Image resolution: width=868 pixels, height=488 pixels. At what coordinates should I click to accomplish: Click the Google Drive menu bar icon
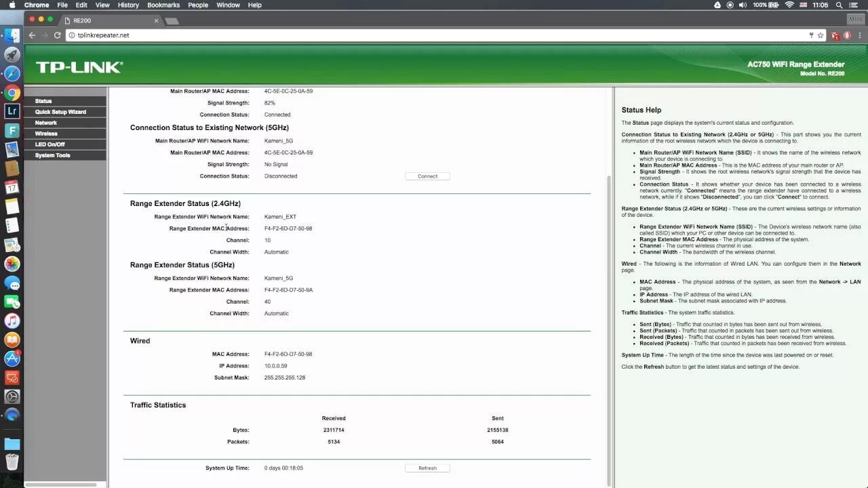click(x=717, y=5)
